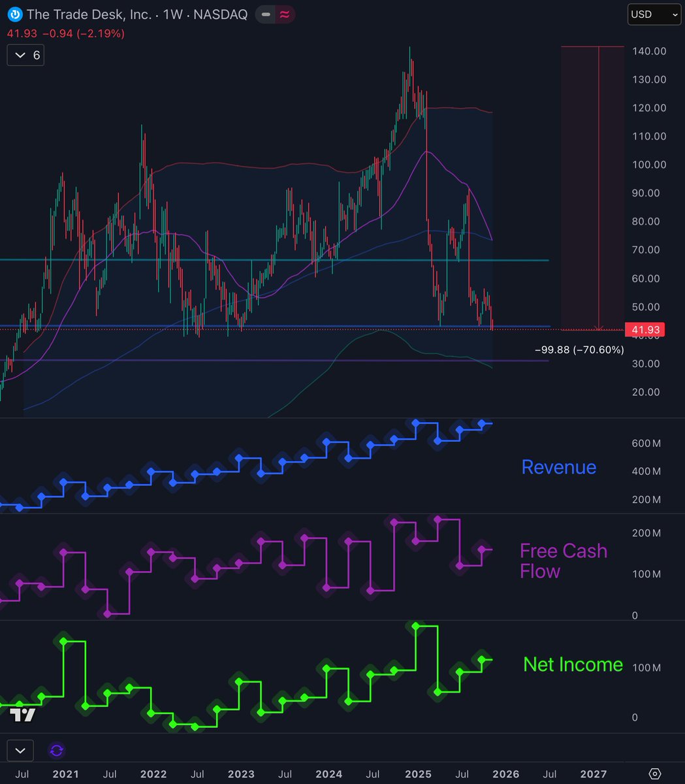
Task: Toggle visibility of the Revenue indicator
Action: pos(558,467)
